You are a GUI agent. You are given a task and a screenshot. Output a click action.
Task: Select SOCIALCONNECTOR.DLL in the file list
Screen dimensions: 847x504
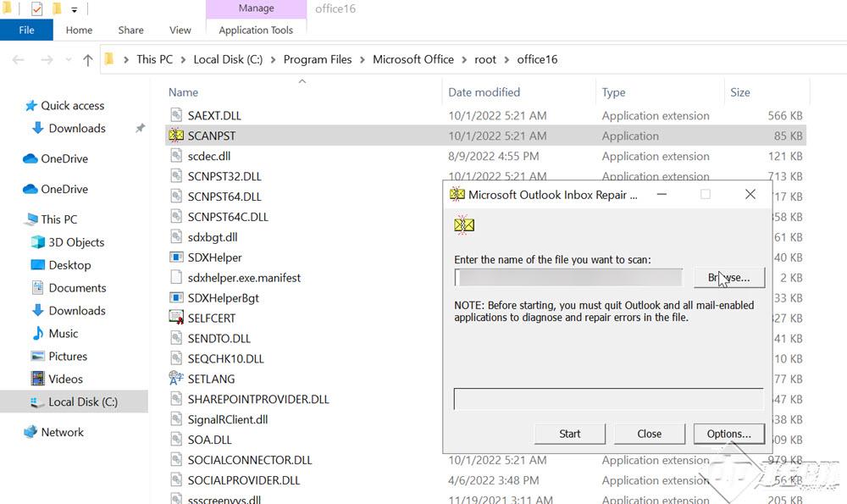click(250, 460)
